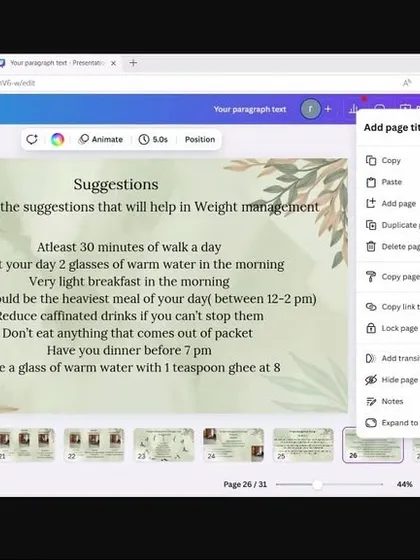Click the regenerate refresh icon in toolbar
The width and height of the screenshot is (420, 560).
pyautogui.click(x=32, y=139)
